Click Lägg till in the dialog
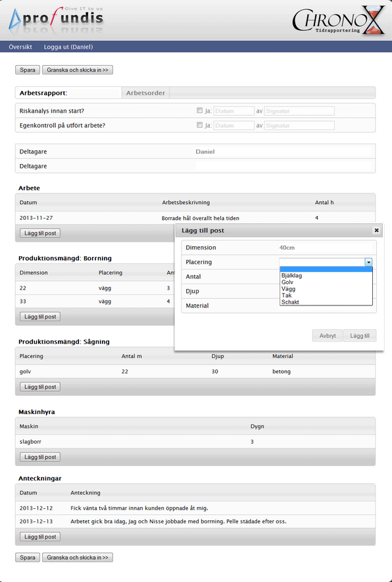This screenshot has width=392, height=582. tap(360, 336)
